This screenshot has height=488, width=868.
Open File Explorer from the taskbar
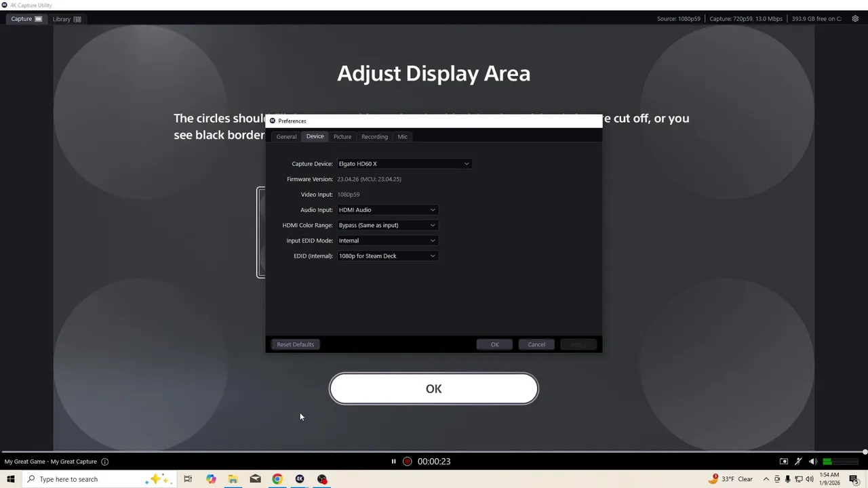[x=233, y=479]
